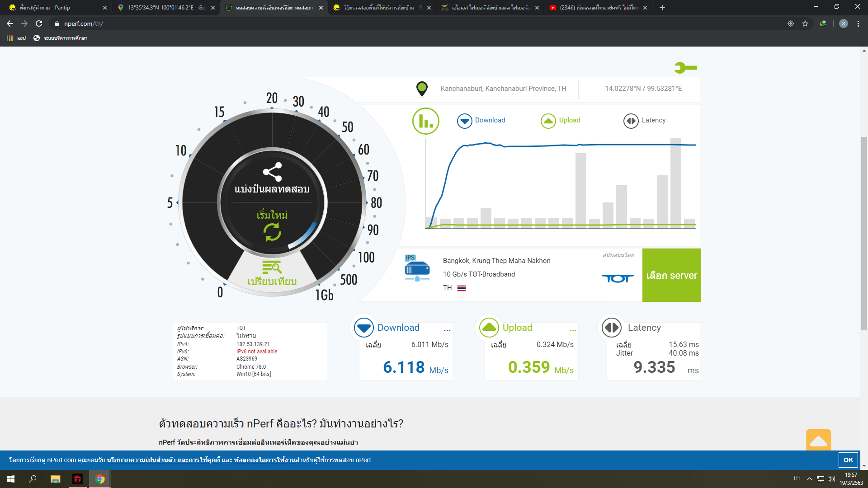Expand Download result details ellipsis
868x488 pixels.
click(447, 330)
